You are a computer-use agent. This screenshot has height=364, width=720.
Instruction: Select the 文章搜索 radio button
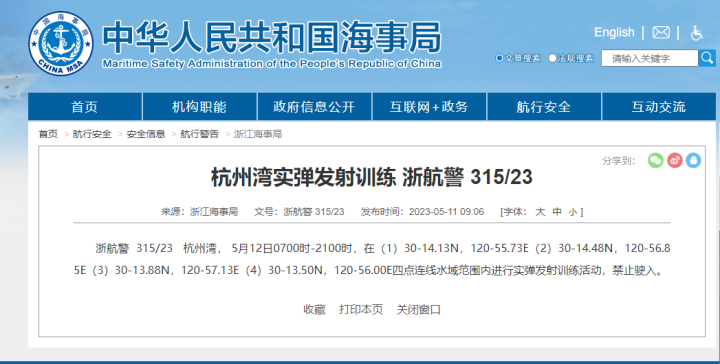click(x=499, y=58)
